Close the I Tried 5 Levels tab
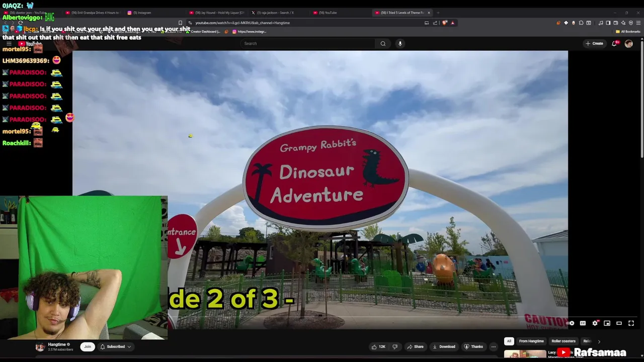The image size is (644, 362). pos(429,13)
